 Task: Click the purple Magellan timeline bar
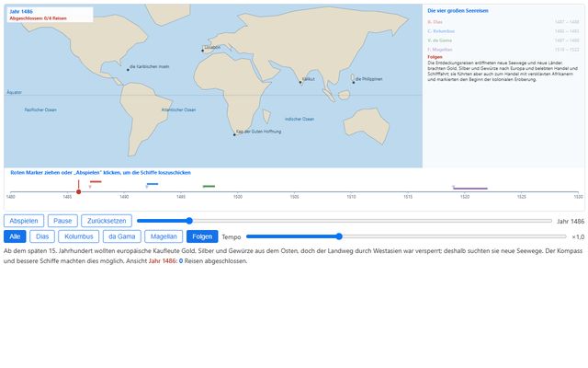(x=470, y=189)
